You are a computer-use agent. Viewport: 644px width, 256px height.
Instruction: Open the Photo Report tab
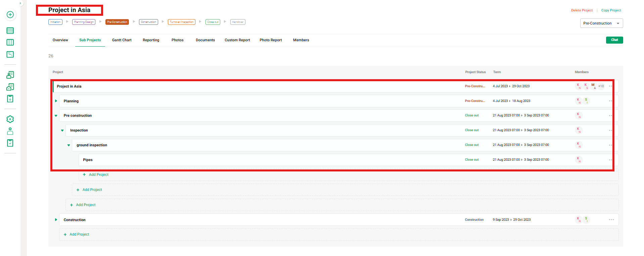[x=271, y=40]
